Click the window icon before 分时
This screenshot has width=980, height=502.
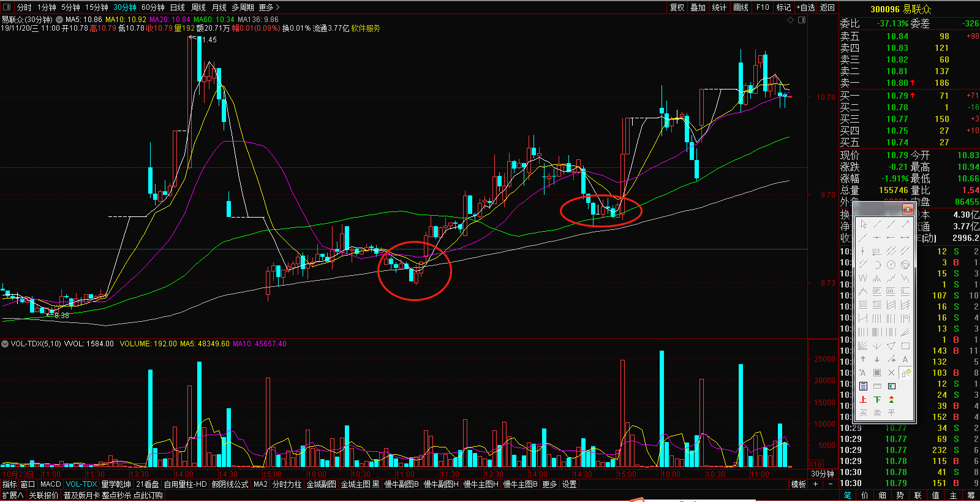tap(7, 7)
